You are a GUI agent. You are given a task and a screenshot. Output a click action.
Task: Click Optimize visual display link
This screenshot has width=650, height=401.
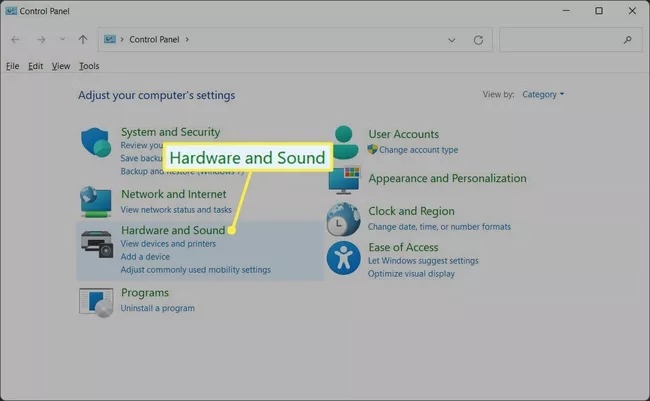(x=411, y=274)
